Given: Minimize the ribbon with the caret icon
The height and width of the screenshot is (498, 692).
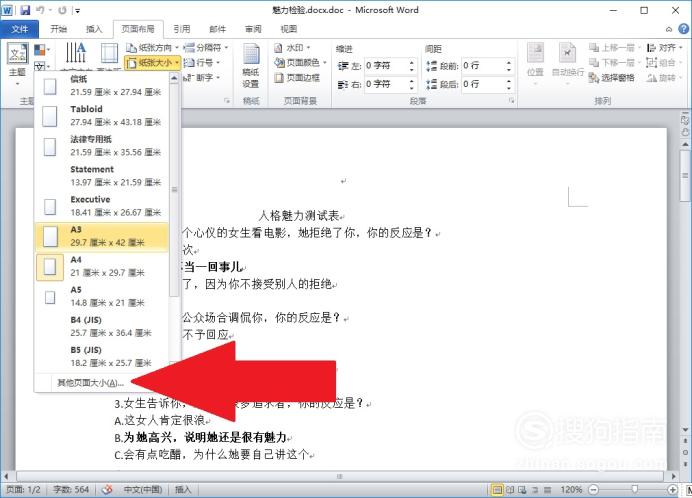Looking at the screenshot, I should 669,30.
